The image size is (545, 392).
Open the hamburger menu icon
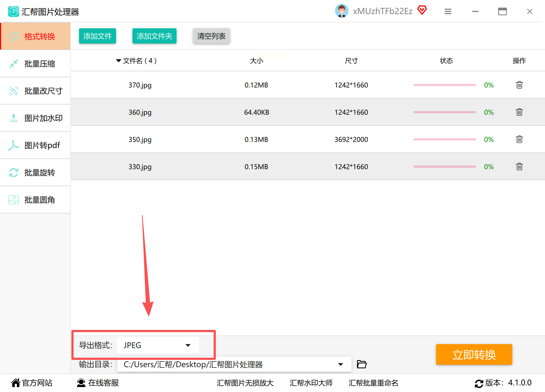coord(448,11)
